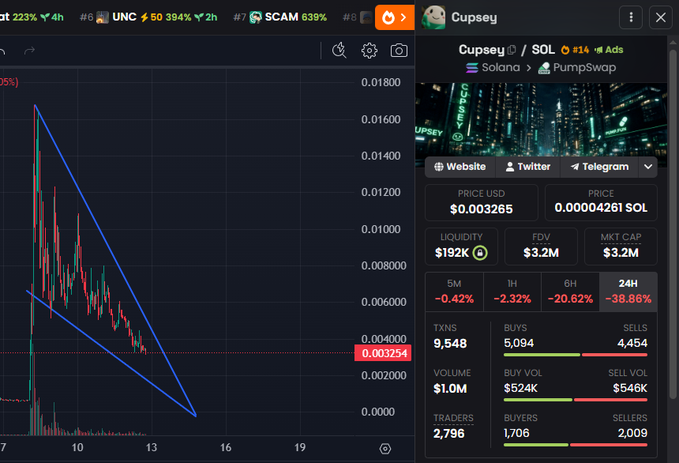Click the liquidity lock icon
The image size is (679, 463).
click(x=480, y=253)
